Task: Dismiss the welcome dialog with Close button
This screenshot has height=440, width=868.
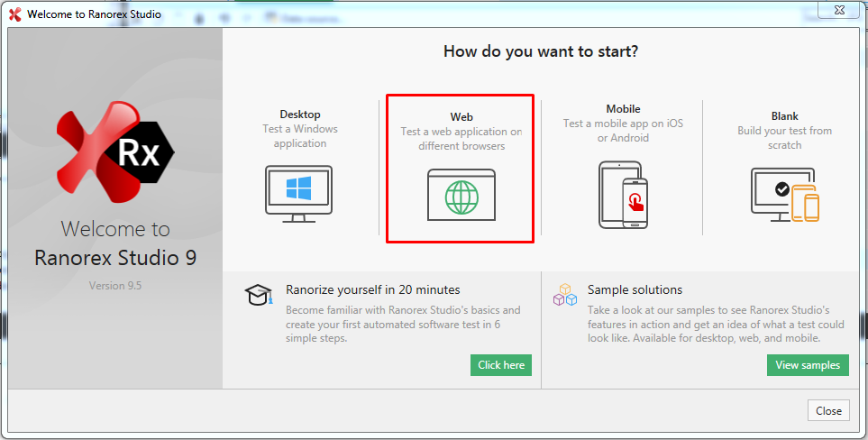Action: point(828,410)
